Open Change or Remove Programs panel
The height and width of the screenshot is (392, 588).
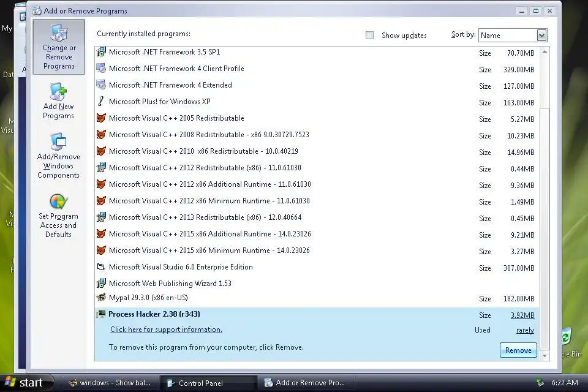(x=59, y=47)
